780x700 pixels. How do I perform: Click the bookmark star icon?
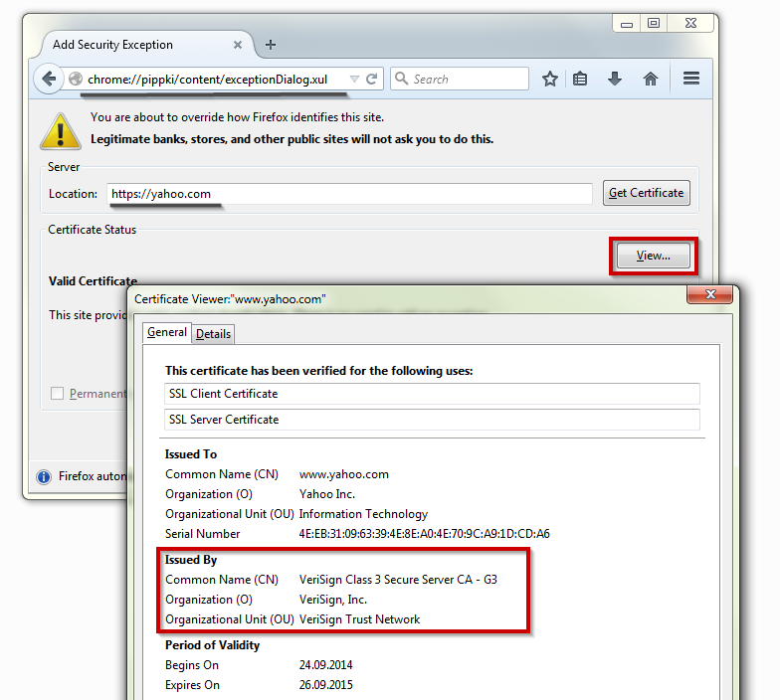pos(549,79)
